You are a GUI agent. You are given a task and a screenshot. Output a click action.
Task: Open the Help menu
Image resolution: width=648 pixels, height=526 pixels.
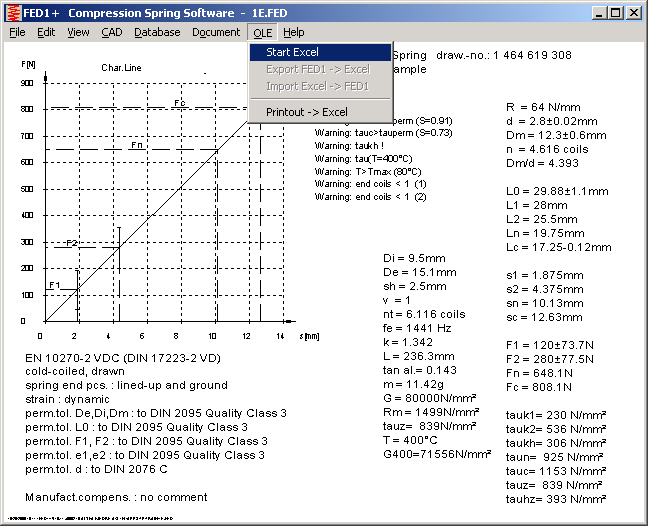point(293,32)
